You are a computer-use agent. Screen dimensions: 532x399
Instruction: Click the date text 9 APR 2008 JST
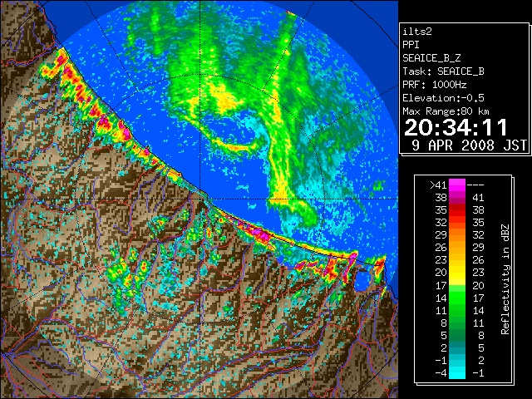tap(469, 145)
